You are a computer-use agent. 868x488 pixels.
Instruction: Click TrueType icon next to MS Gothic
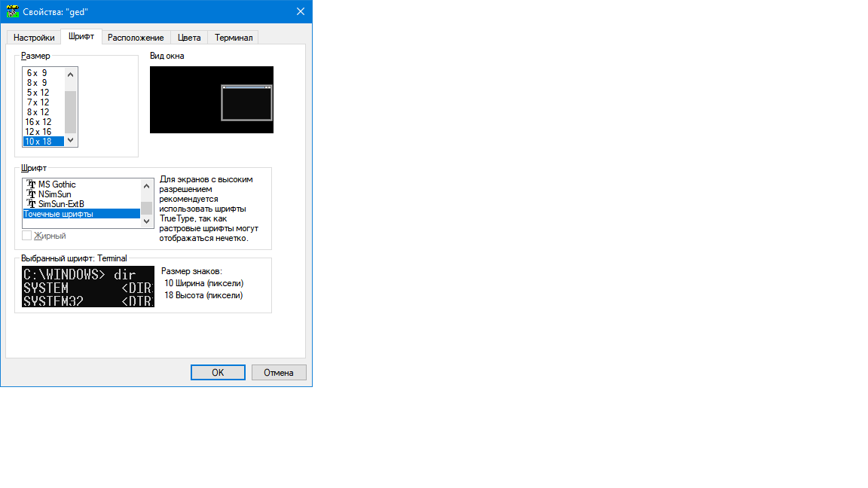31,185
